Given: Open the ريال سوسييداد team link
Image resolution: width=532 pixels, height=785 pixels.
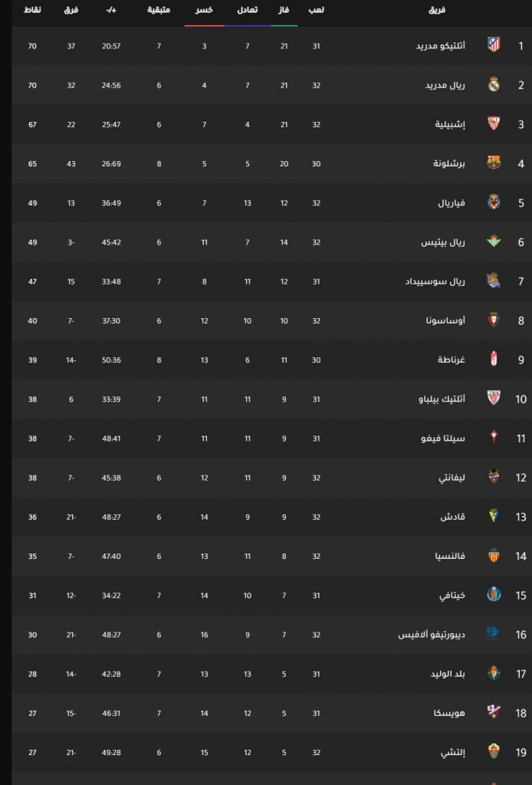Looking at the screenshot, I should coord(435,281).
